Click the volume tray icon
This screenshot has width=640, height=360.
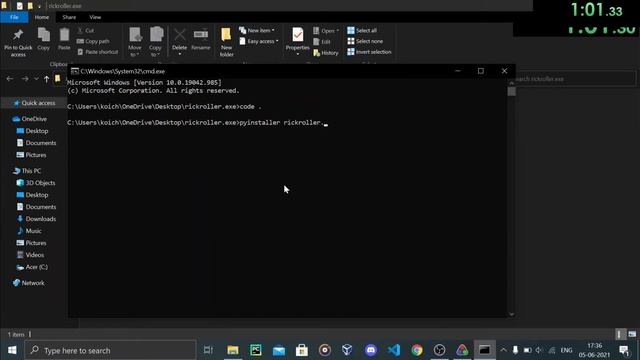(x=539, y=350)
